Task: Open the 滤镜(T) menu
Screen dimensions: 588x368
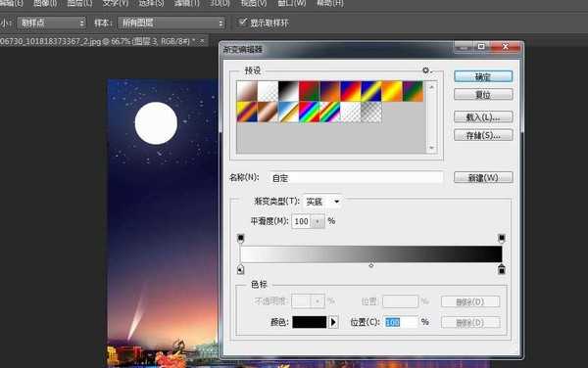Action: click(187, 3)
